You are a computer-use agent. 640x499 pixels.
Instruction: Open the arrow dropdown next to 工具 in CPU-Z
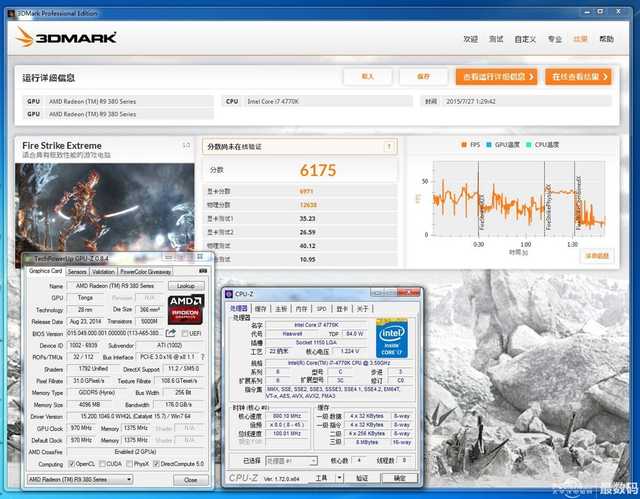tap(339, 478)
